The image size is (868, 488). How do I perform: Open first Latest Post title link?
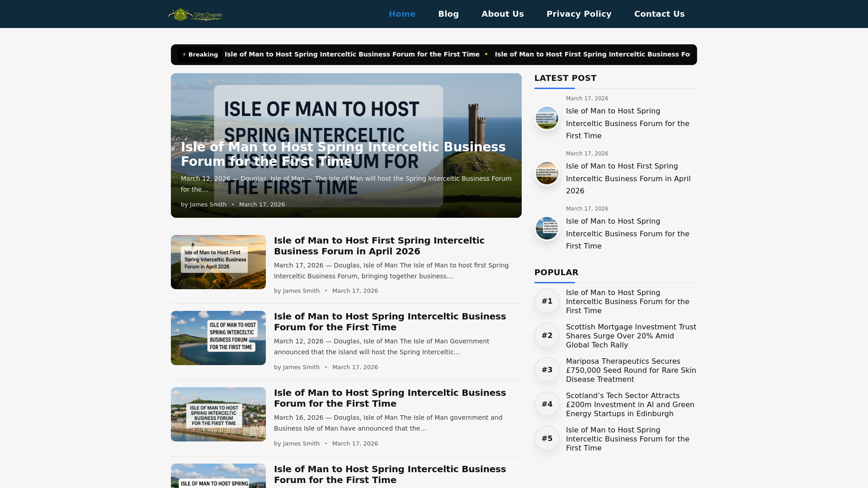point(627,123)
